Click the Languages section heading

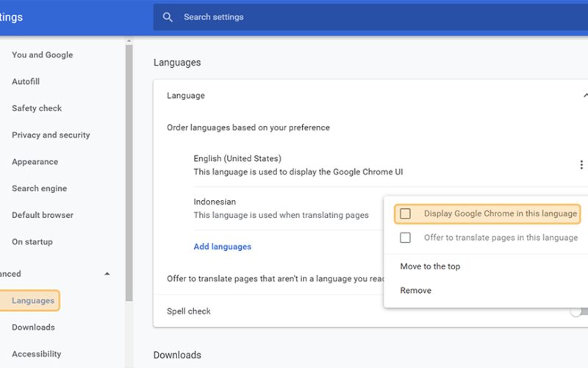click(177, 63)
